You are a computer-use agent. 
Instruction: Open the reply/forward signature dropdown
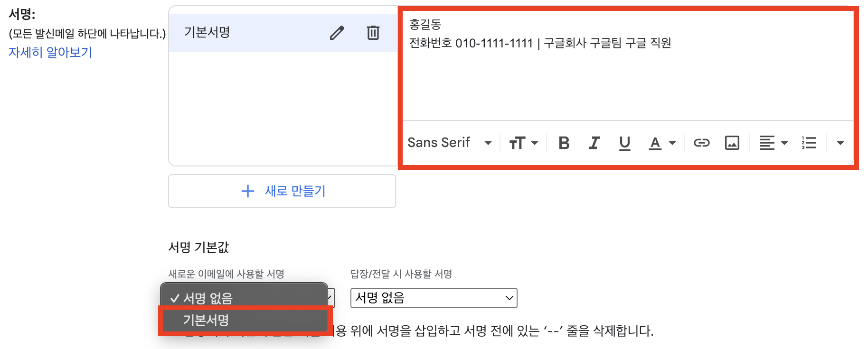tap(433, 298)
